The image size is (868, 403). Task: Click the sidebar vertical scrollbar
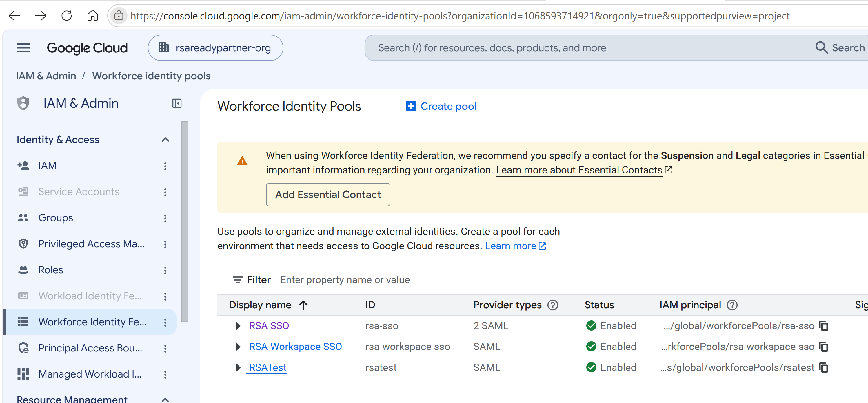pos(184,221)
